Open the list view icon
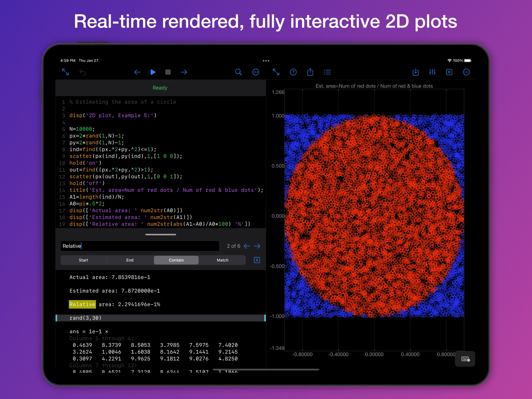532x399 pixels. (327, 72)
